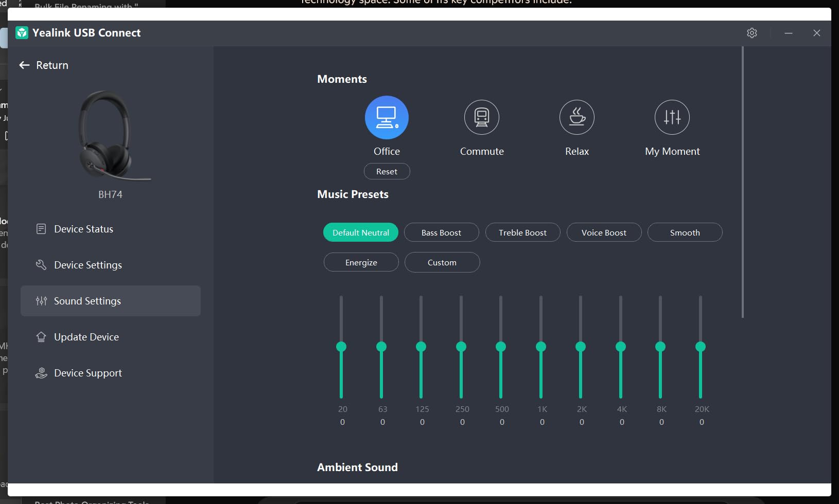Screen dimensions: 839x504
Task: Click the vertical scrollbar of sound settings
Action: 743,182
